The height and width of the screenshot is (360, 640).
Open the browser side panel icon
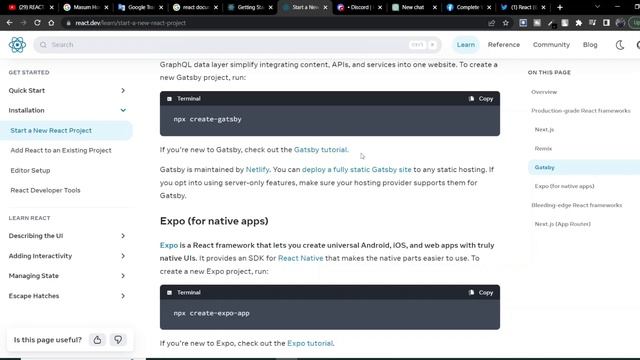coord(606,23)
